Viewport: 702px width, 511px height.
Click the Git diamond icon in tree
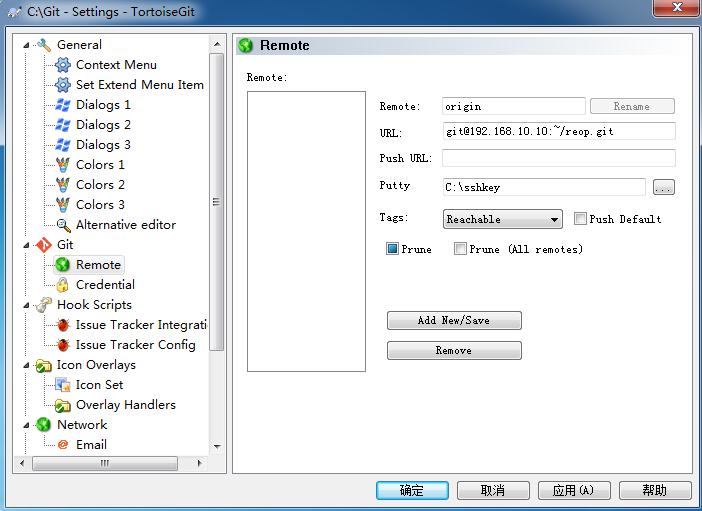click(x=43, y=245)
